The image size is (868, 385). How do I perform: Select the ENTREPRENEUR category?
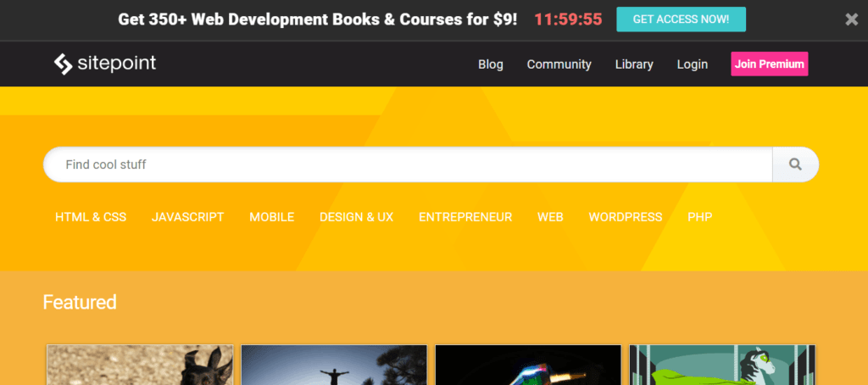point(465,217)
